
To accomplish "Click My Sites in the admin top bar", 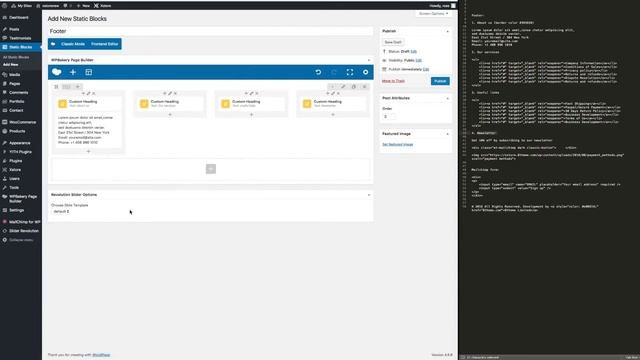I will pos(22,6).
